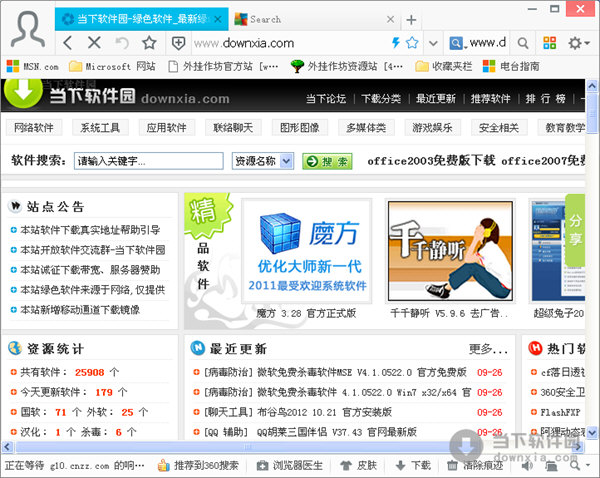Open the shield security icon
The image size is (600, 478).
[178, 43]
